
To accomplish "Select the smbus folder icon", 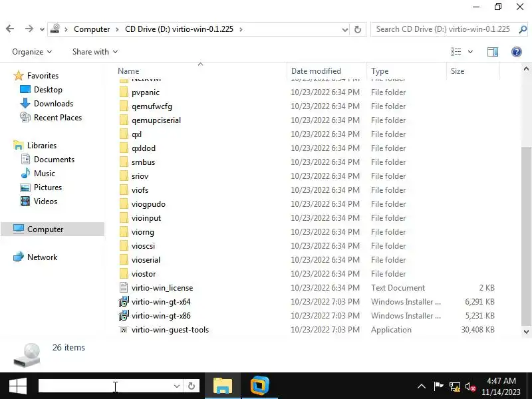I will (124, 162).
